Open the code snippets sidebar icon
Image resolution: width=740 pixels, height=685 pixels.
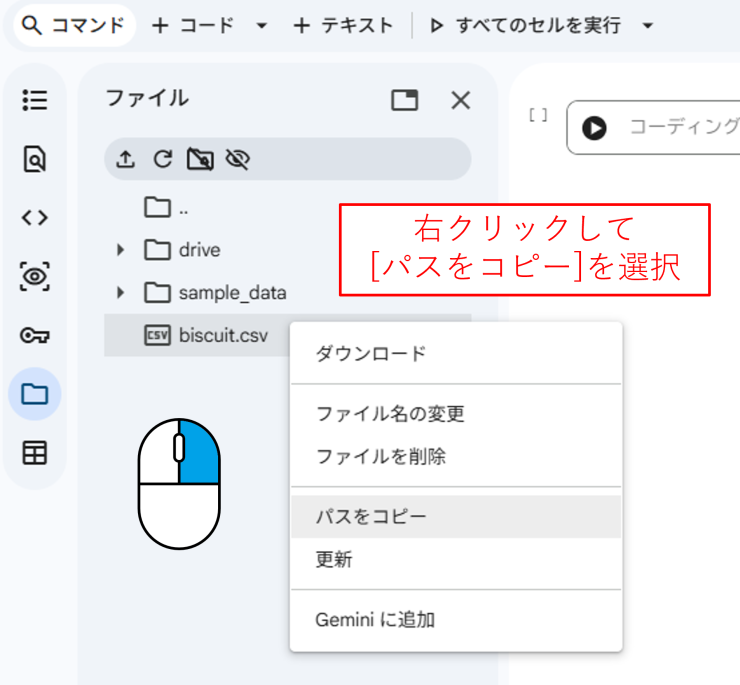pyautogui.click(x=35, y=217)
